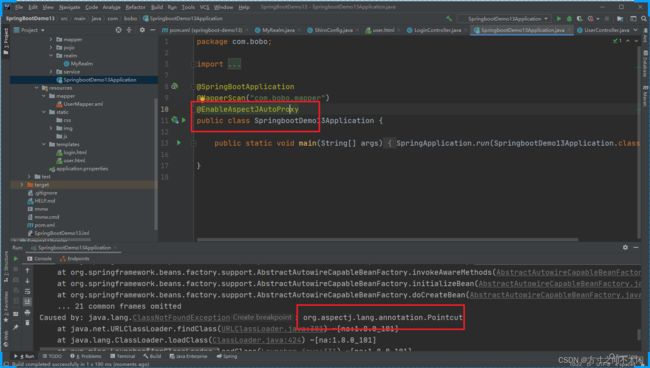This screenshot has width=650, height=368.
Task: Open TODO tool window button
Action: 52,356
